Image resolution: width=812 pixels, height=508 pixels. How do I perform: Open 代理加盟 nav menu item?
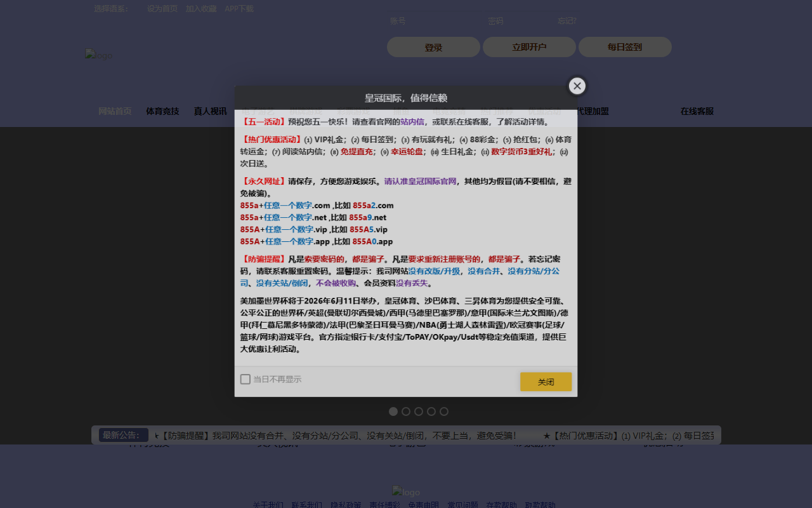pos(593,111)
